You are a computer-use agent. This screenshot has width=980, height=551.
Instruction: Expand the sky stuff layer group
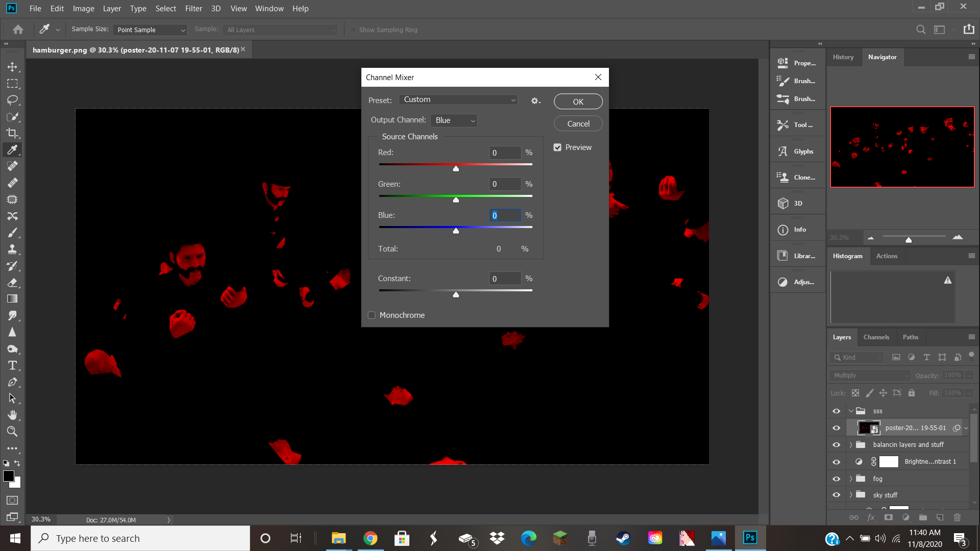(x=851, y=495)
